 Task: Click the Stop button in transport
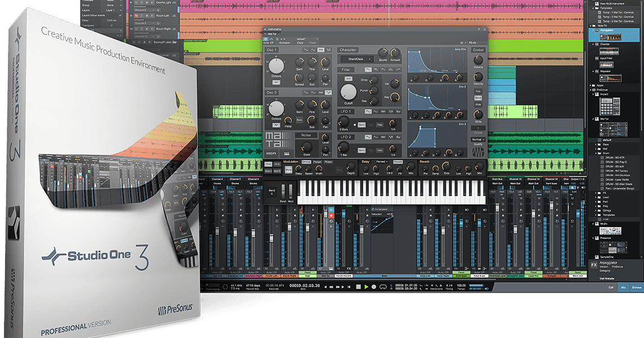click(x=358, y=287)
